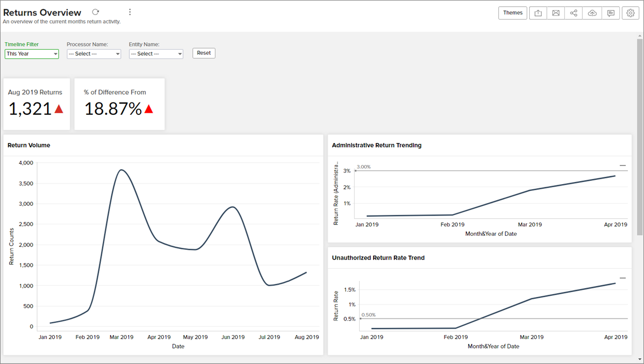The width and height of the screenshot is (644, 364).
Task: Click the legend dash in Administrative Return chart
Action: [623, 166]
